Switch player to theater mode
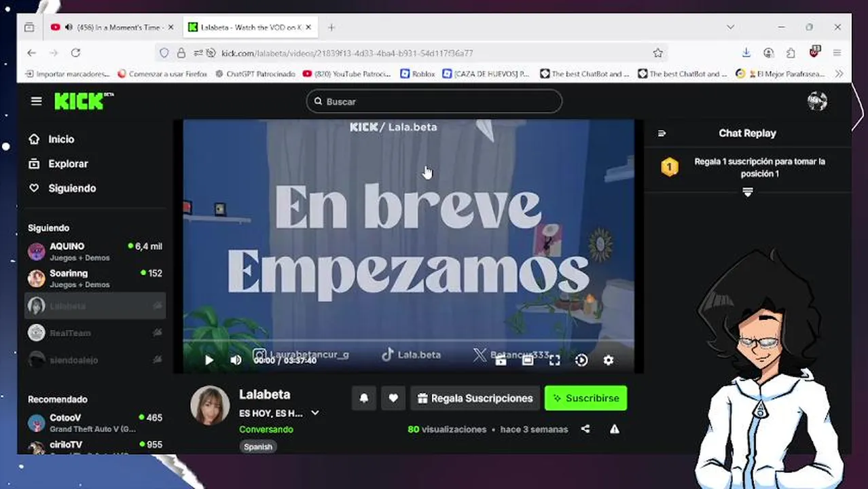The height and width of the screenshot is (489, 868). [528, 361]
